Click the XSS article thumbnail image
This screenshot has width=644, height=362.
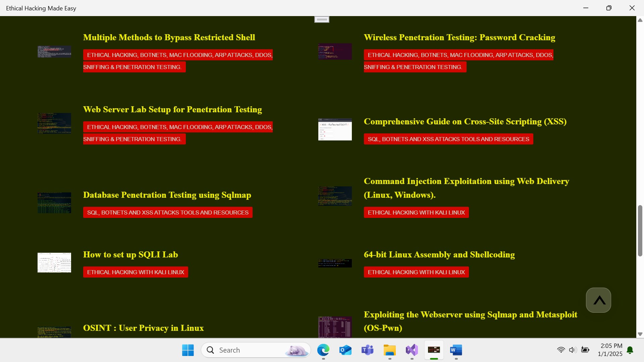pos(335,129)
